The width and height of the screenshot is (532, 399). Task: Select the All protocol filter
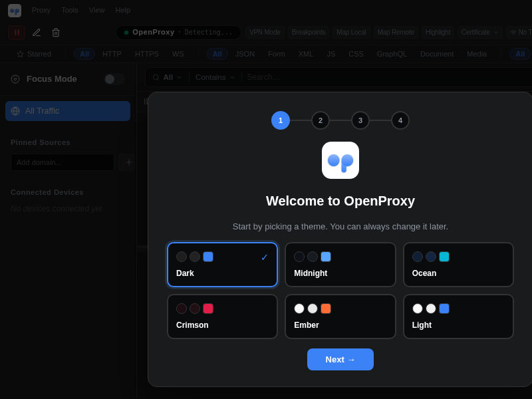click(x=84, y=55)
